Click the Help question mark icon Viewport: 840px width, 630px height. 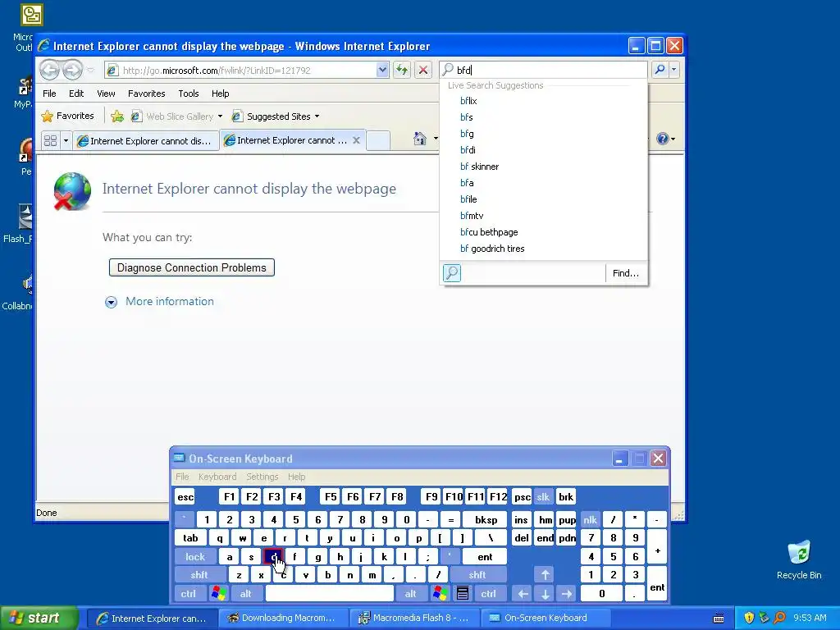click(x=663, y=139)
